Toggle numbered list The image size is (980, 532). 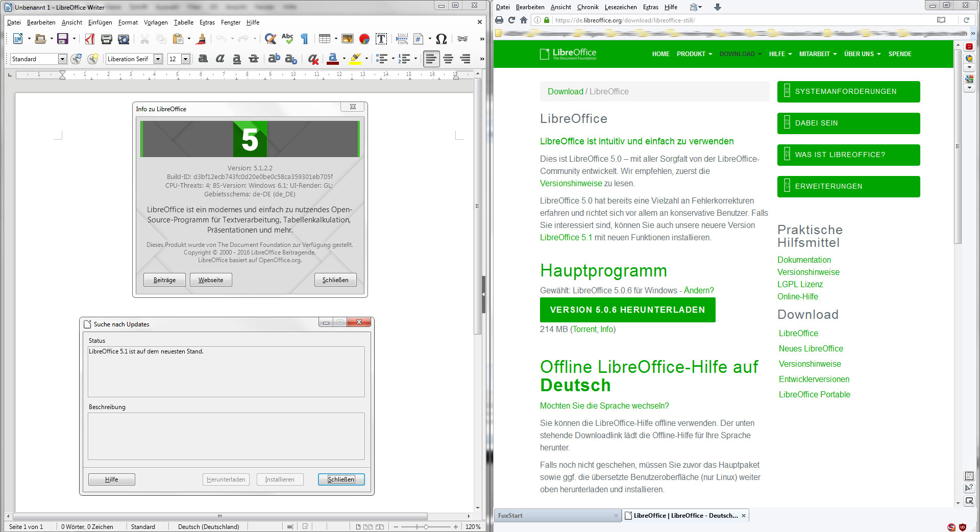(405, 59)
